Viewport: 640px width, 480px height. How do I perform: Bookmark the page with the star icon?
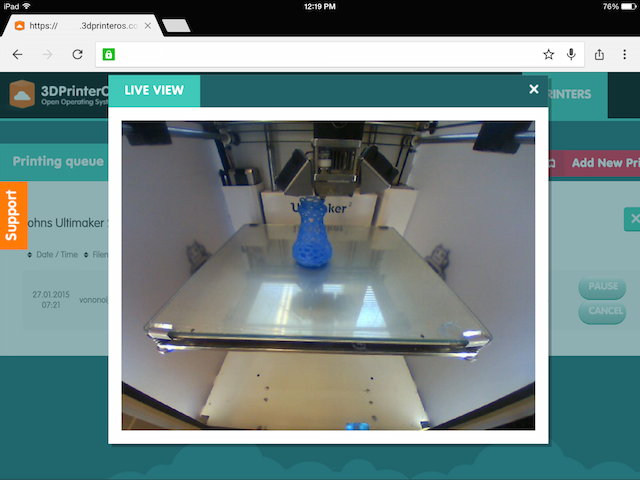click(x=549, y=54)
